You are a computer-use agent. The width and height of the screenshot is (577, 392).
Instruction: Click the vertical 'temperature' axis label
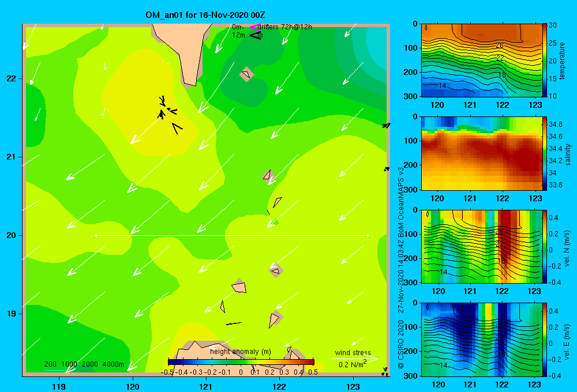point(561,61)
